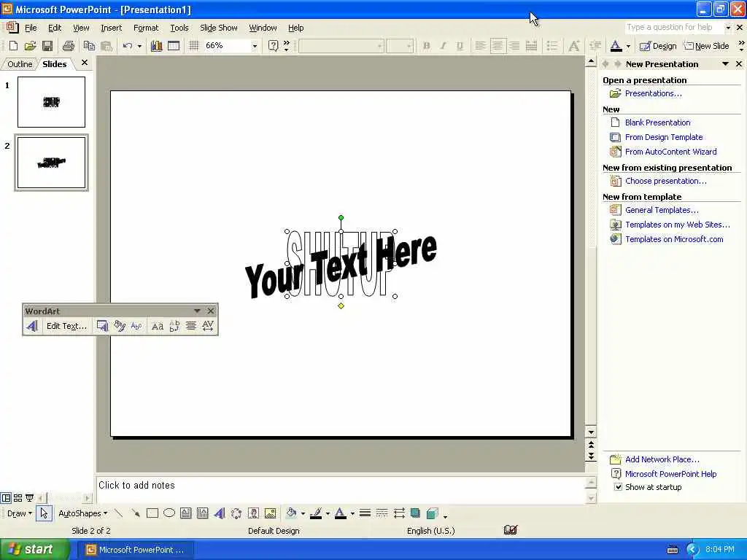This screenshot has height=560, width=747.
Task: Click WordArt Character Spacing (AV) icon
Action: coord(208,326)
